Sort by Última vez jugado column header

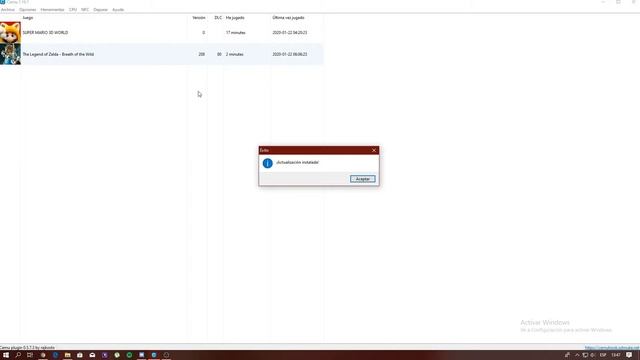coord(288,18)
